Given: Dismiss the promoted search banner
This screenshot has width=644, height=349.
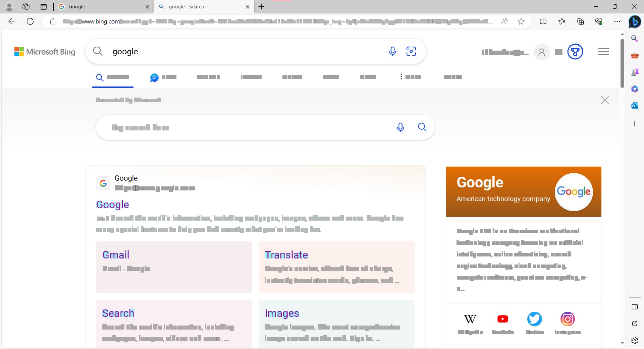Looking at the screenshot, I should pyautogui.click(x=605, y=100).
